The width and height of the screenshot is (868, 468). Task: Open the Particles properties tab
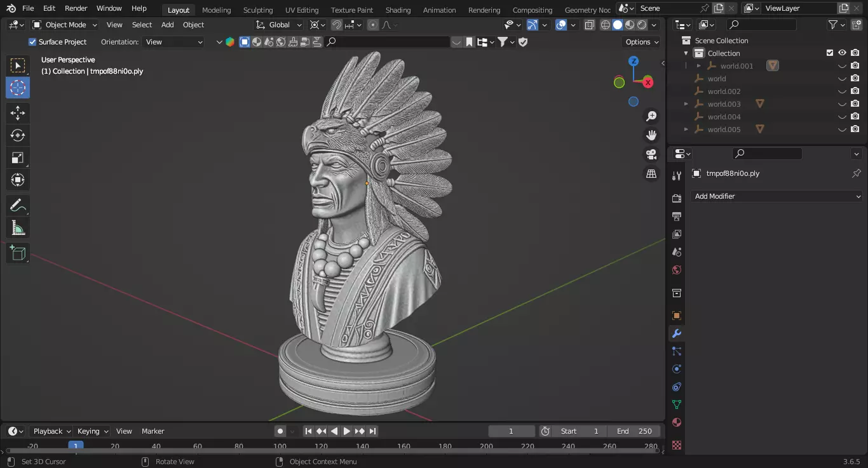pyautogui.click(x=677, y=351)
